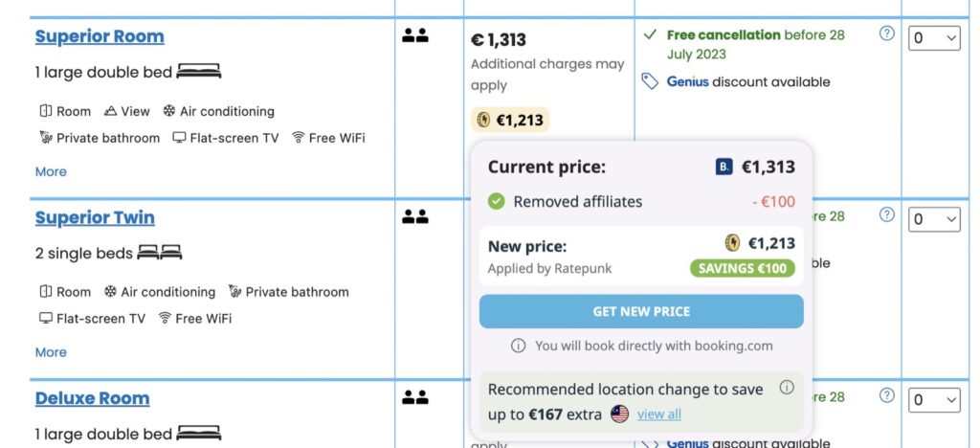
Task: Open the Superior Room link
Action: 100,37
